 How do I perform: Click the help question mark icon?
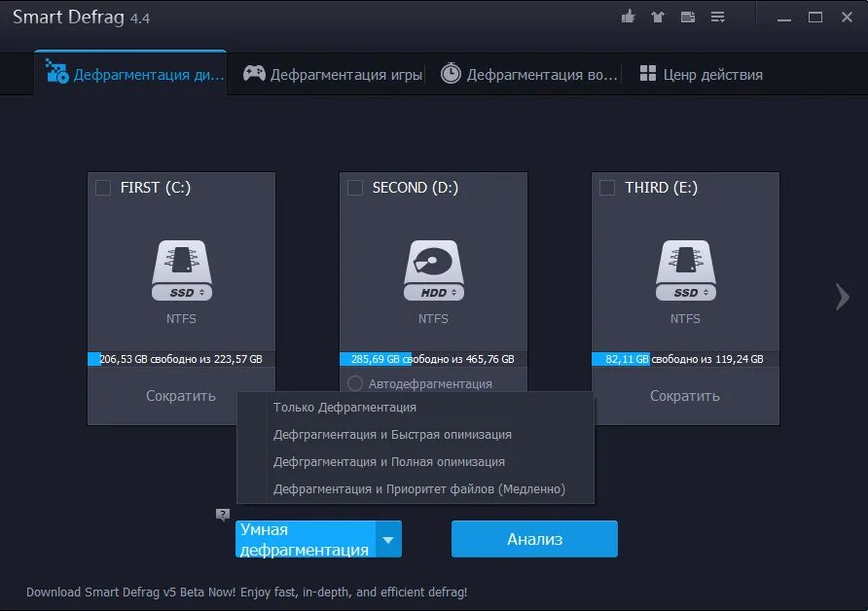pyautogui.click(x=223, y=515)
